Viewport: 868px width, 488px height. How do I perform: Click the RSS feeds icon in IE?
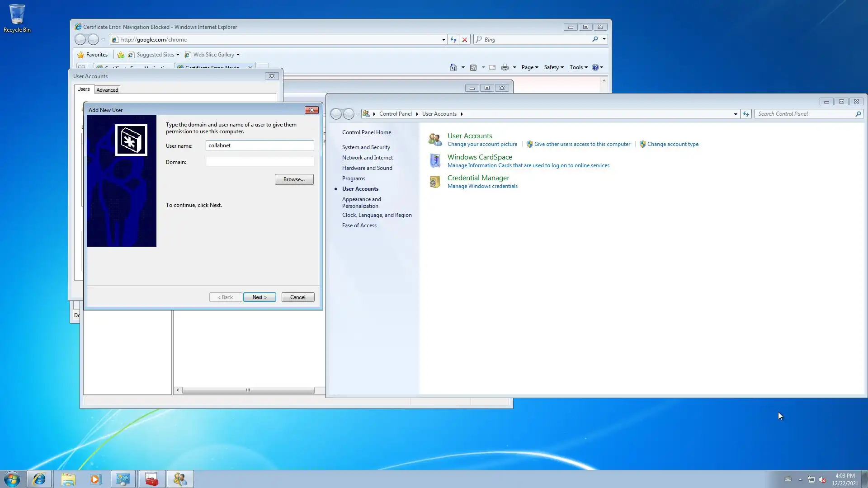pos(473,67)
